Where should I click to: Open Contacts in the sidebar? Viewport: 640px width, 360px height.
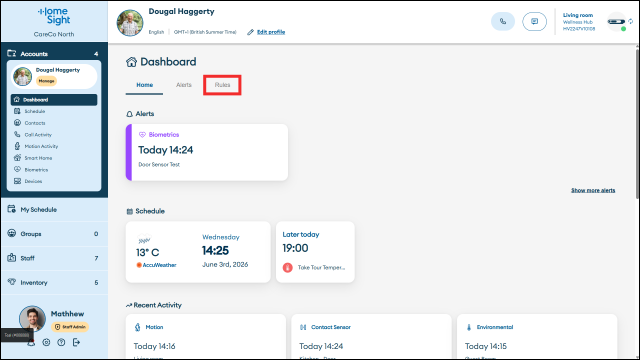point(54,123)
